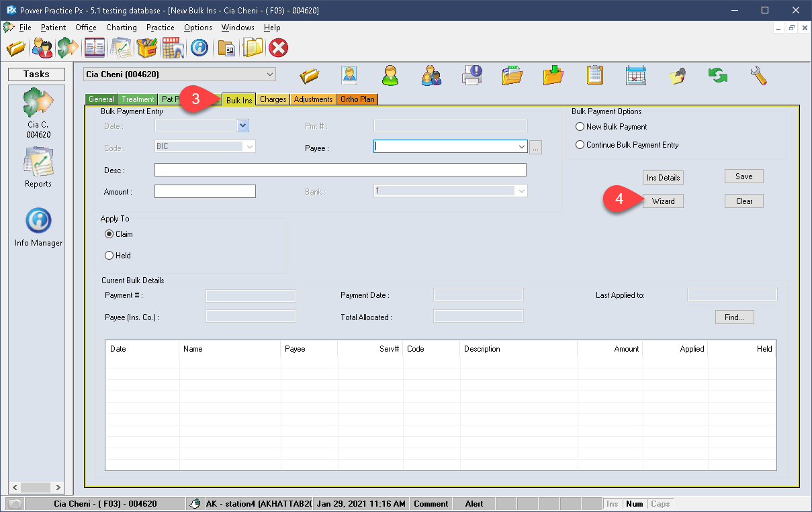Screen dimensions: 812x512
Task: Select the New Bulk Payment radio button
Action: click(580, 127)
